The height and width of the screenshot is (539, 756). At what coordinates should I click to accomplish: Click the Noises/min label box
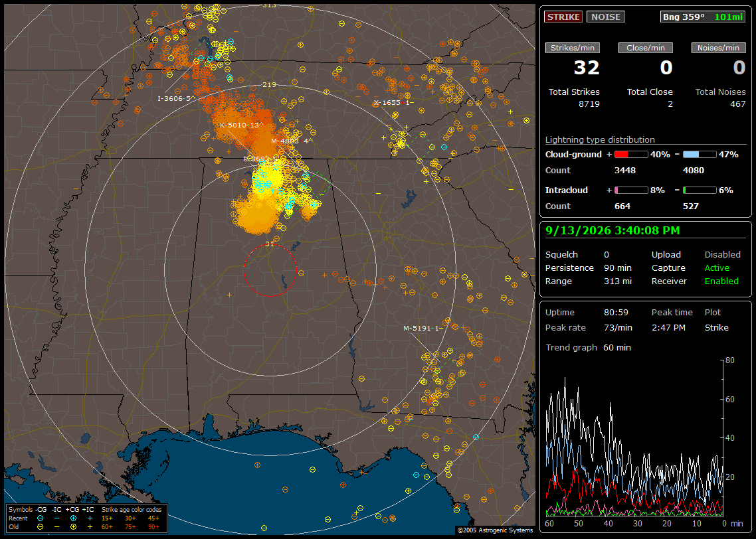[x=718, y=48]
